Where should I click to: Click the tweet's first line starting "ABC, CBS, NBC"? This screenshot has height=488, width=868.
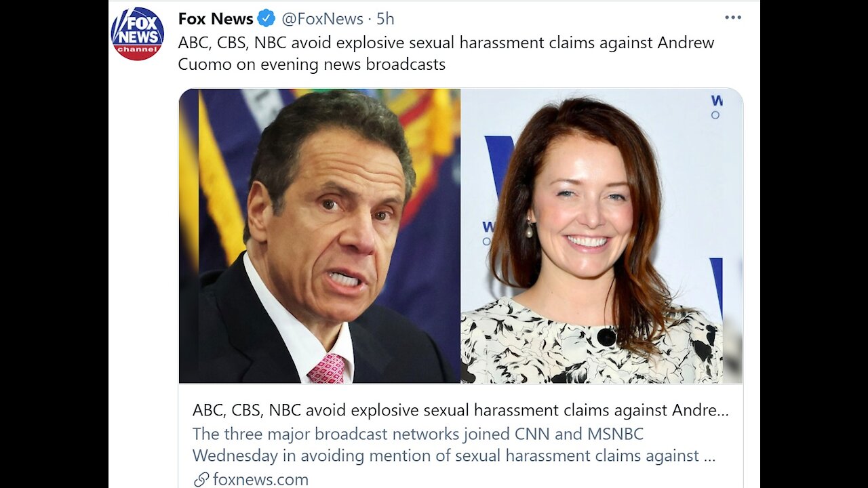pyautogui.click(x=446, y=43)
